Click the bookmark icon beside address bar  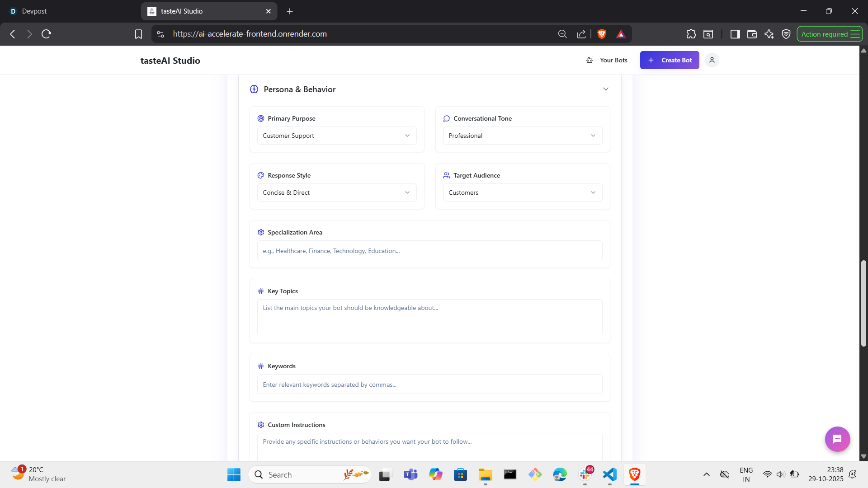coord(138,34)
